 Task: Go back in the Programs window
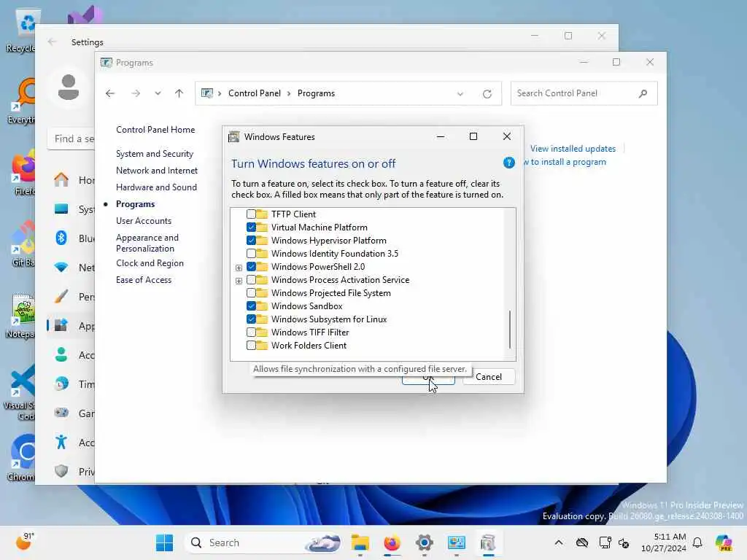coord(110,93)
